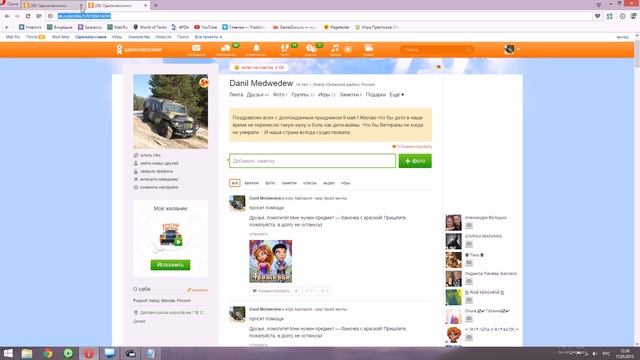Click 'изменить настройки' link
This screenshot has height=360, width=640.
[159, 187]
